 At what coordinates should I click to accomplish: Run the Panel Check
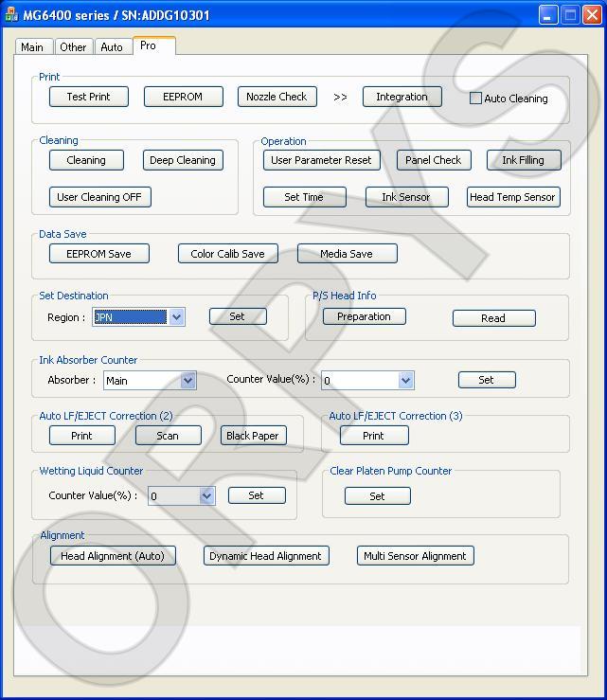[434, 160]
